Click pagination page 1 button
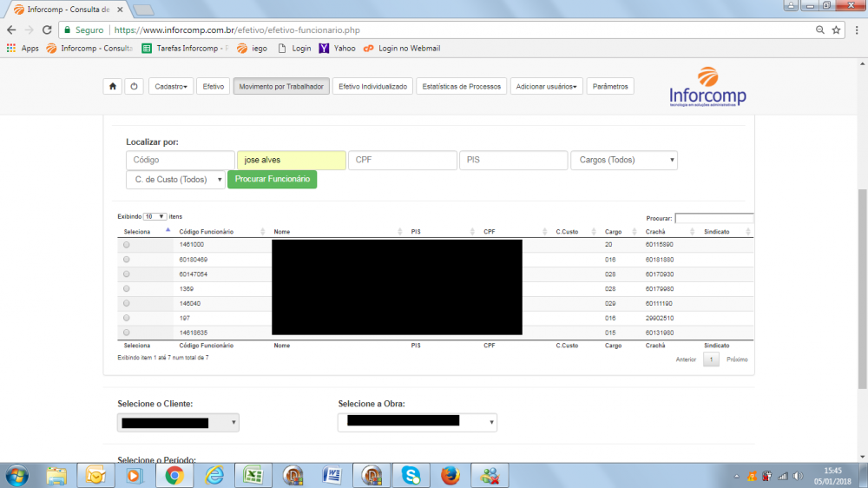This screenshot has height=488, width=868. pos(712,359)
